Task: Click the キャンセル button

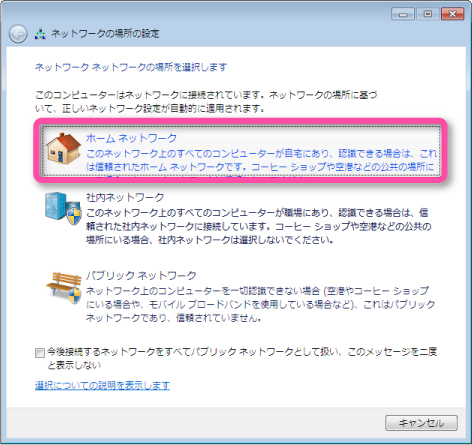Action: click(x=421, y=423)
